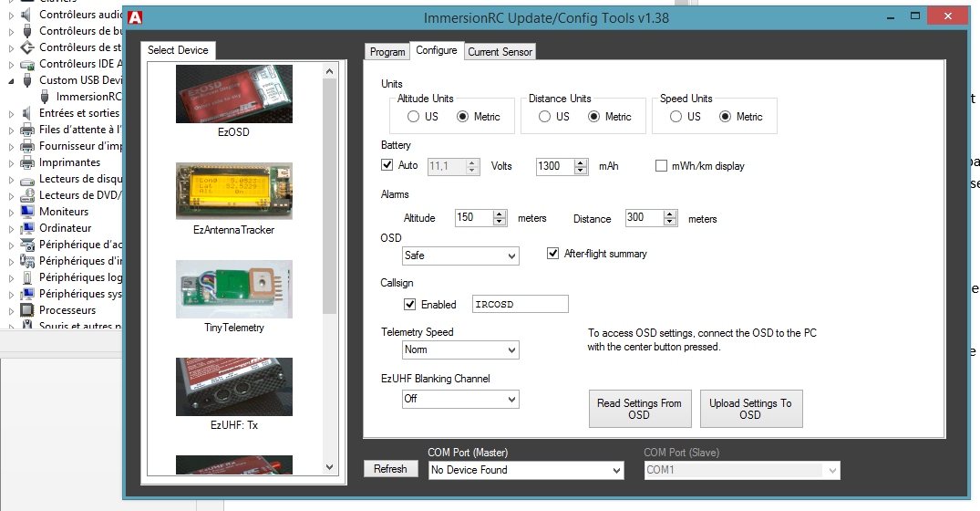This screenshot has height=511, width=980.
Task: Click the Lecteurs de disque icon
Action: tap(26, 179)
